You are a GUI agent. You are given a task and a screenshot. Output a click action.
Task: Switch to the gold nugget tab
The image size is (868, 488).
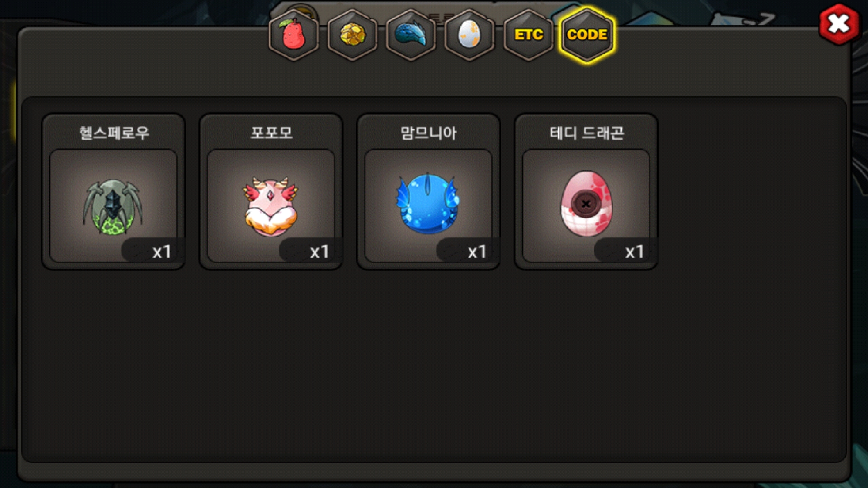353,35
